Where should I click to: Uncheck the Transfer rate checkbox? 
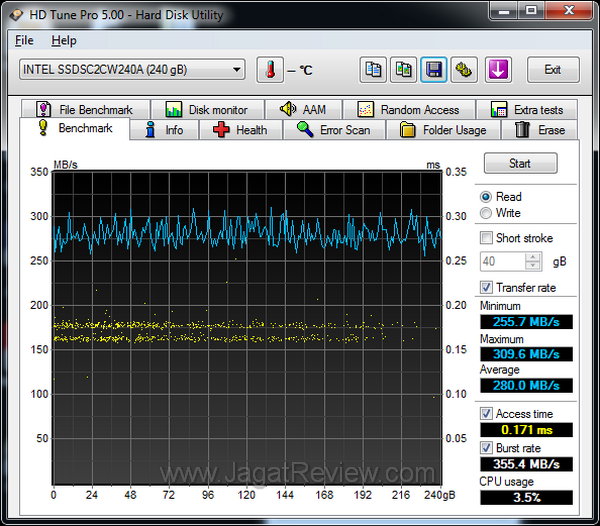487,288
